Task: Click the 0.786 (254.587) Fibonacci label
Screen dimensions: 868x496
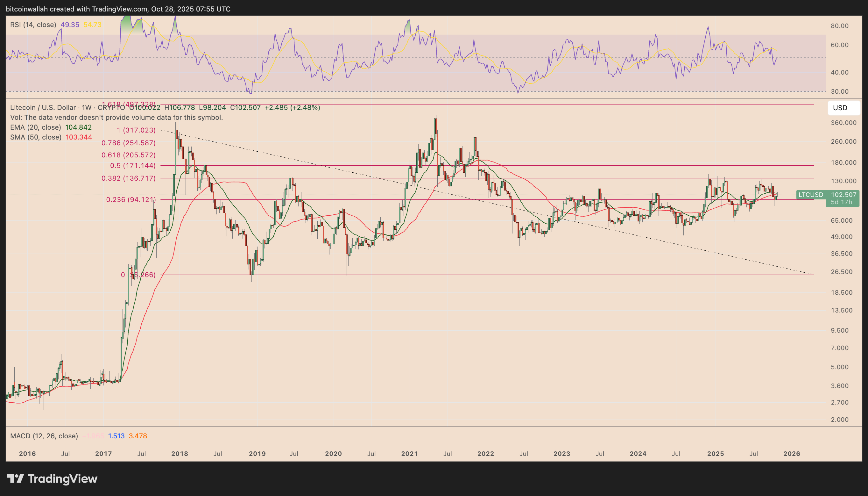Action: [128, 143]
